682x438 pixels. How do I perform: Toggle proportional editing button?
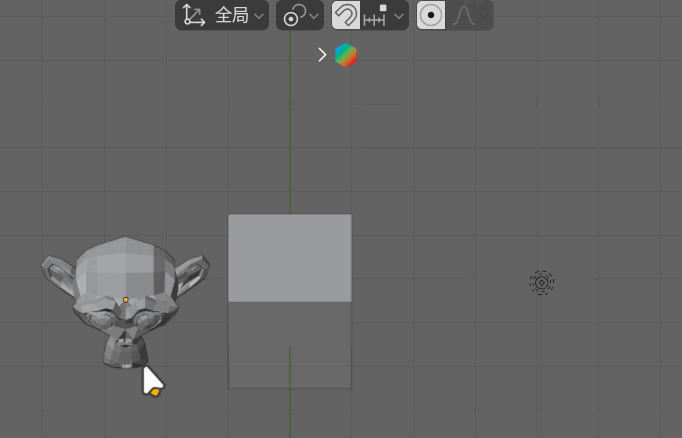tap(431, 15)
